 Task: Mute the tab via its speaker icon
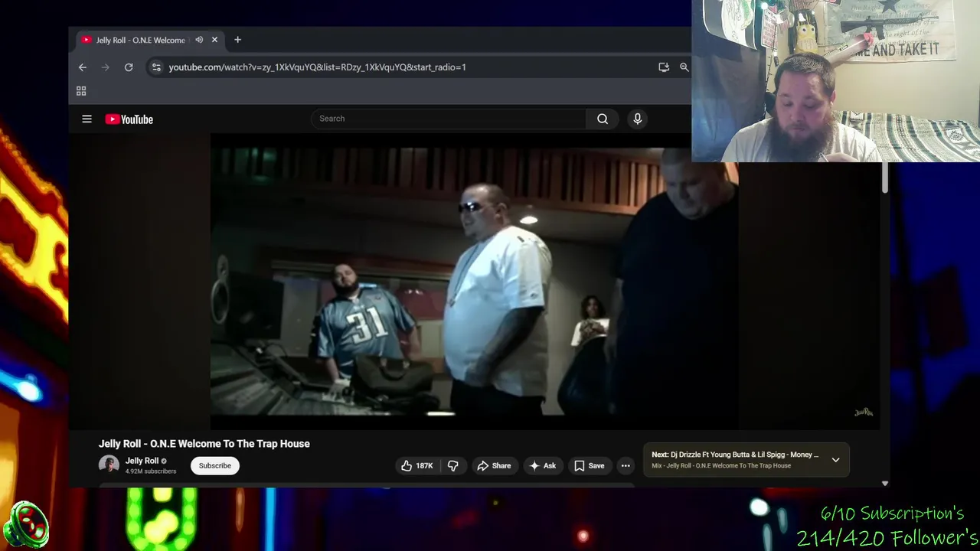(199, 40)
